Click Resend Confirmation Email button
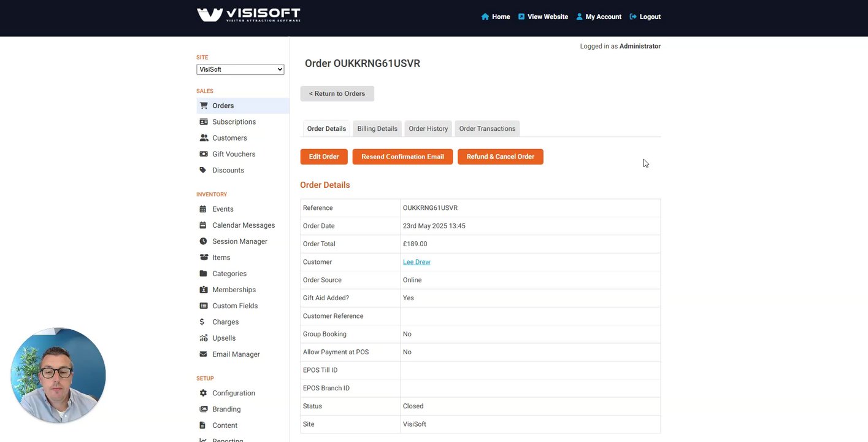This screenshot has width=868, height=442. pos(402,157)
